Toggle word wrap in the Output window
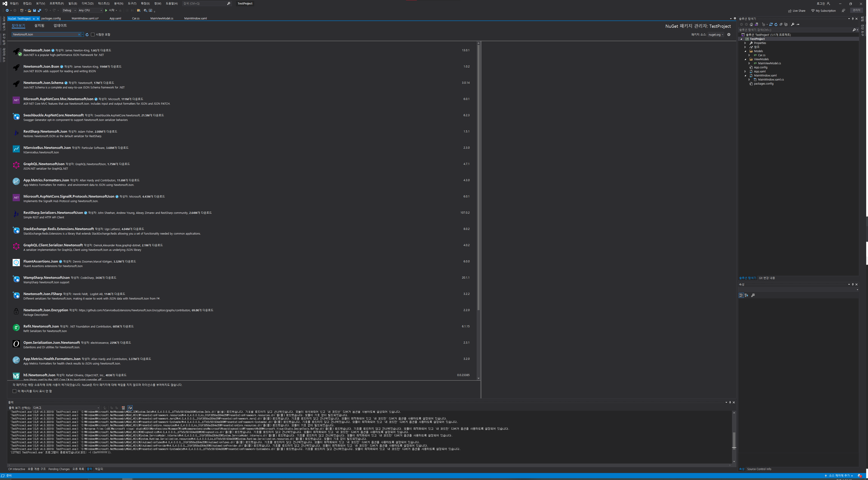 (130, 408)
